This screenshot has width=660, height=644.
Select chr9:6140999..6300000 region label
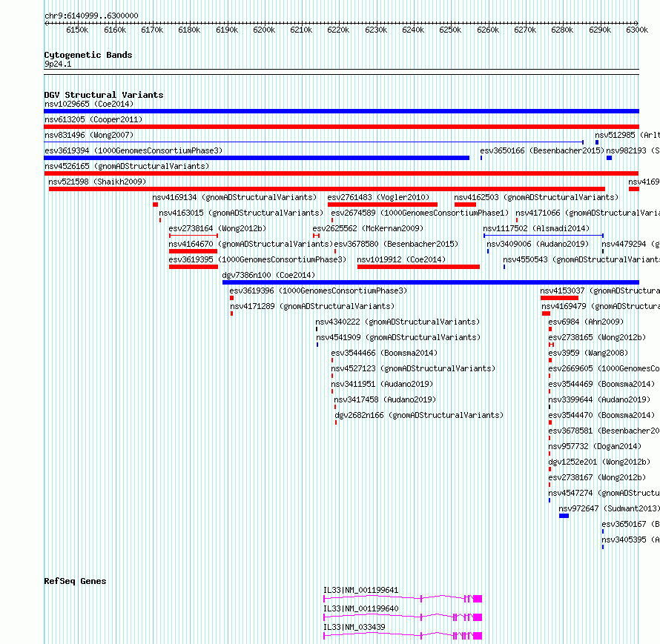91,16
